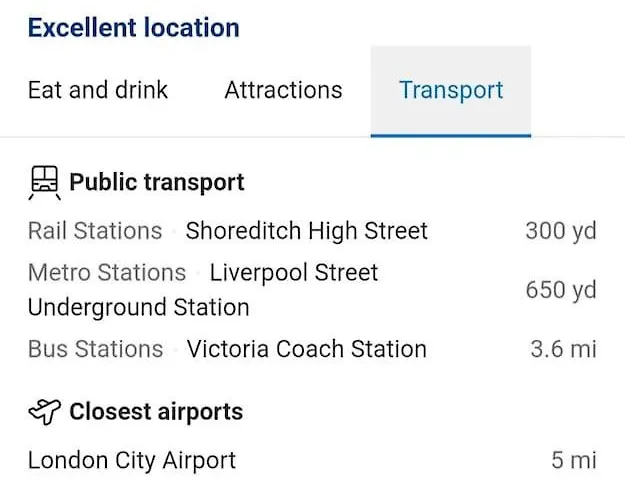Click the Excellent location heading
The width and height of the screenshot is (625, 500).
tap(134, 28)
